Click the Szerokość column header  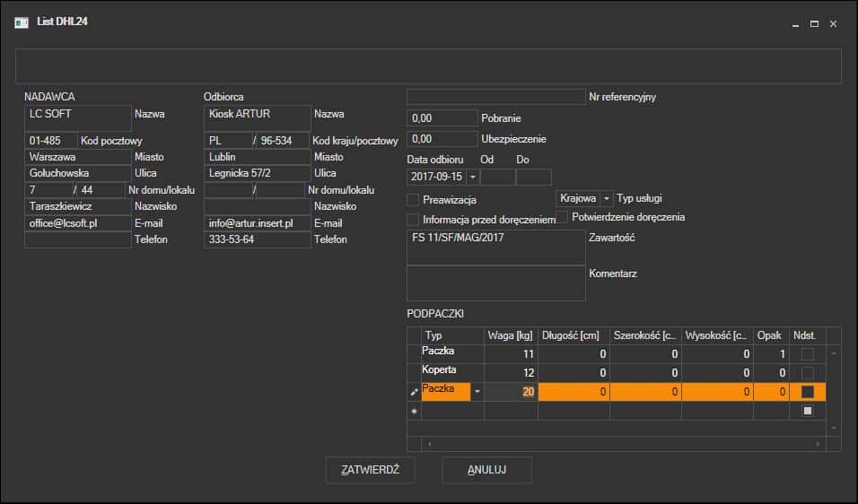pyautogui.click(x=645, y=335)
